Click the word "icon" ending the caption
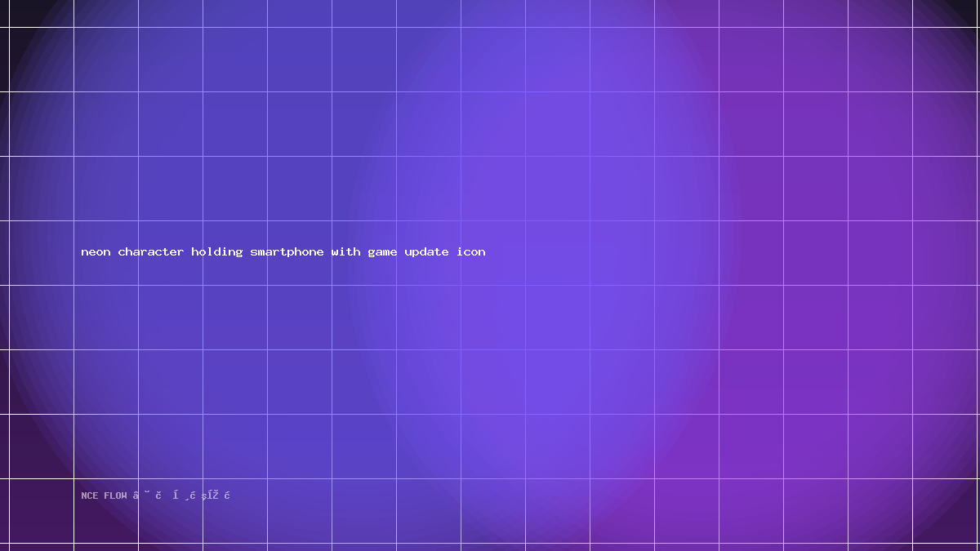980x551 pixels. (471, 252)
